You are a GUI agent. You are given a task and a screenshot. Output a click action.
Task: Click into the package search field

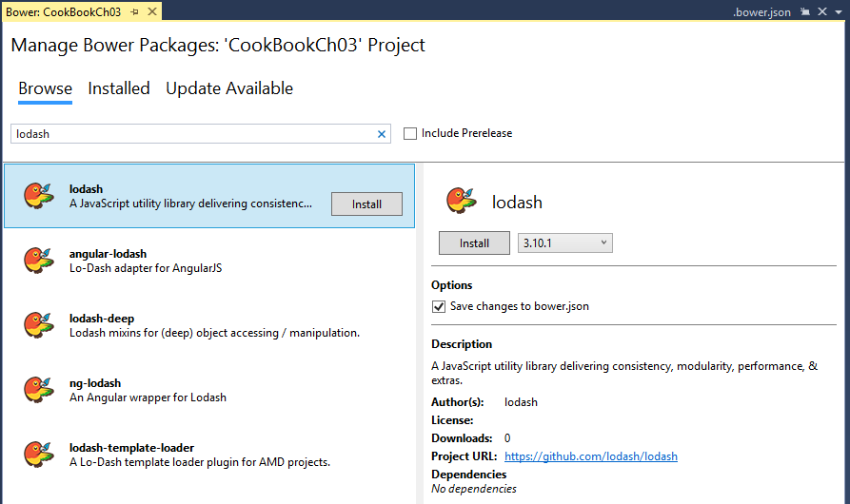pos(190,134)
